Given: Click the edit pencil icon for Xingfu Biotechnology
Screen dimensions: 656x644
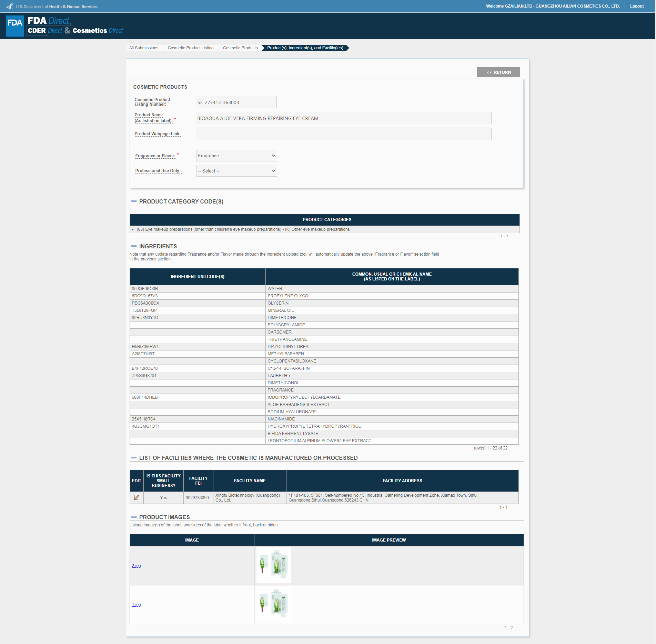Looking at the screenshot, I should pos(137,497).
